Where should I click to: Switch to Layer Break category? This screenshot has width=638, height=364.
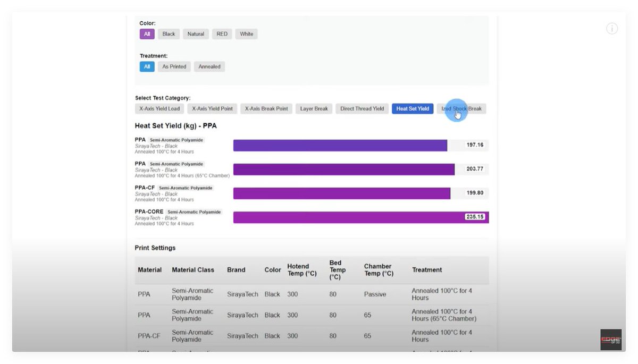[314, 108]
